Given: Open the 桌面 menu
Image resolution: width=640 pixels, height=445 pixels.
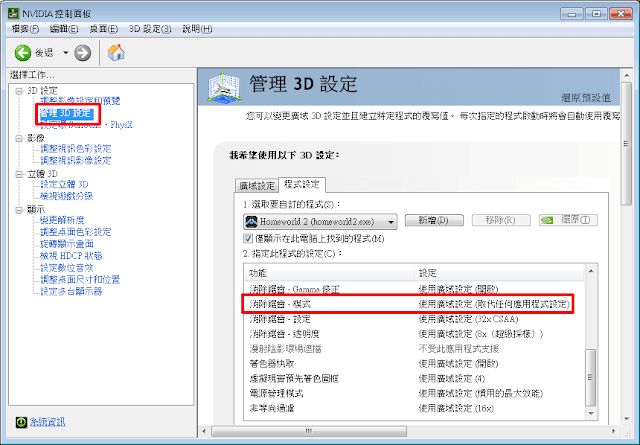Looking at the screenshot, I should [104, 29].
